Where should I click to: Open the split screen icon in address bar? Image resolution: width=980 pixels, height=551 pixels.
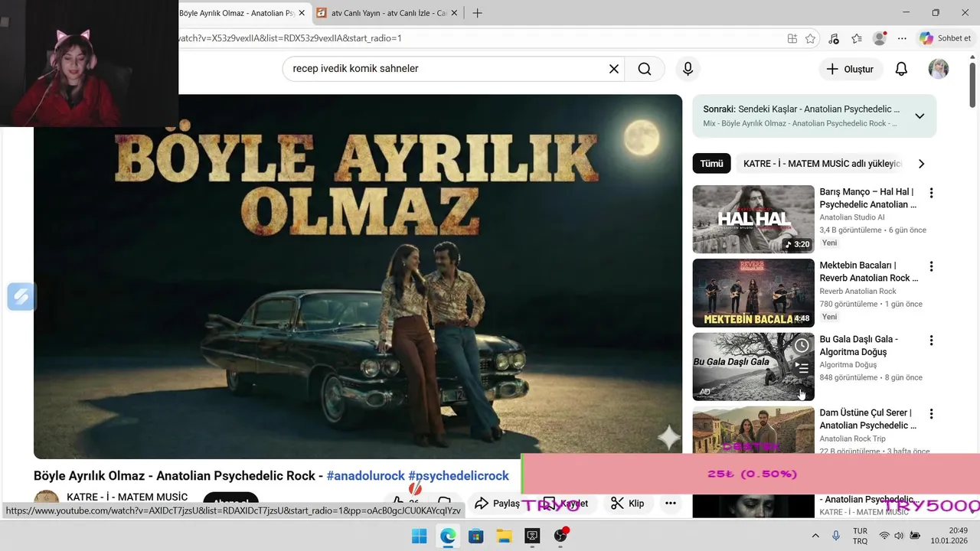[x=792, y=38]
